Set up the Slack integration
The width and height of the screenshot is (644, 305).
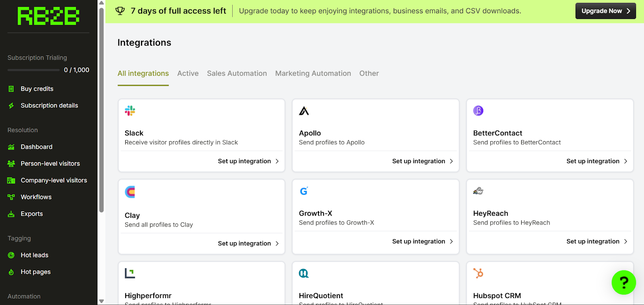coord(248,161)
